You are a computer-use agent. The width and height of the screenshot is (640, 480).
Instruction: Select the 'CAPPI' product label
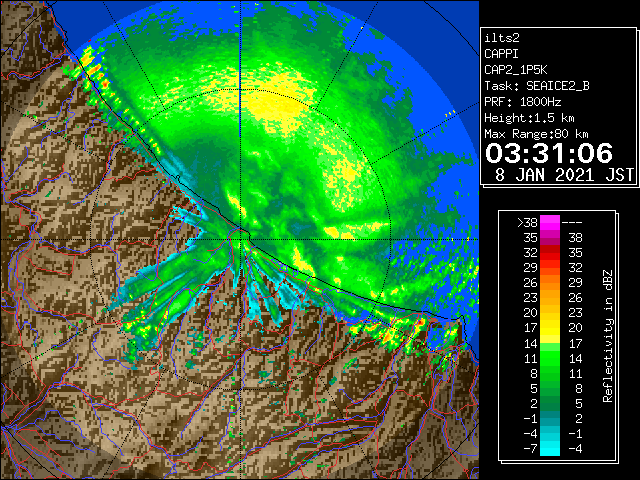coord(501,54)
